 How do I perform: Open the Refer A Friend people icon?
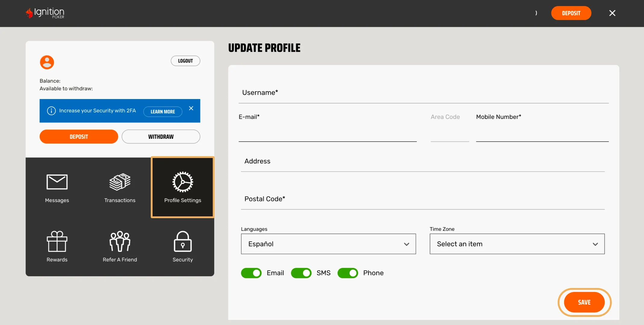coord(120,241)
